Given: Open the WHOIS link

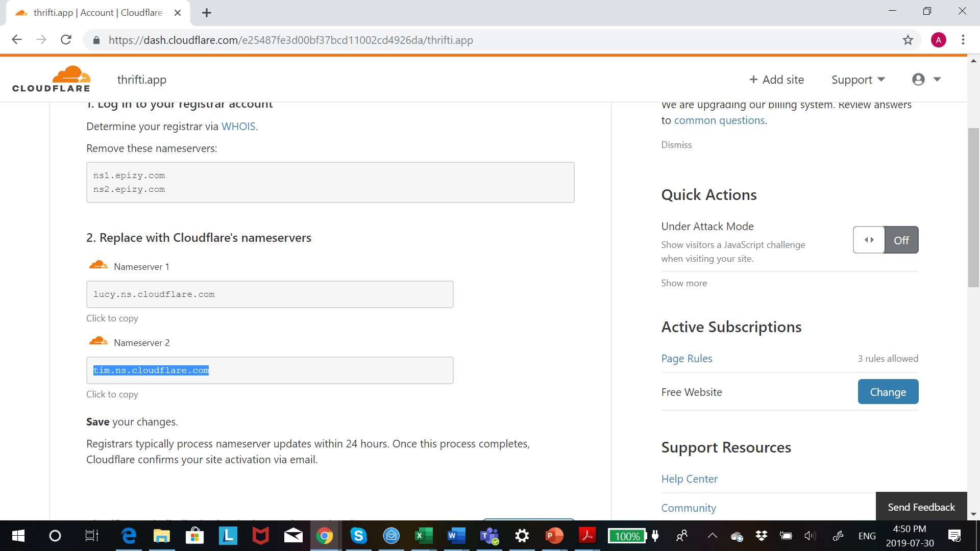Looking at the screenshot, I should coord(238,127).
